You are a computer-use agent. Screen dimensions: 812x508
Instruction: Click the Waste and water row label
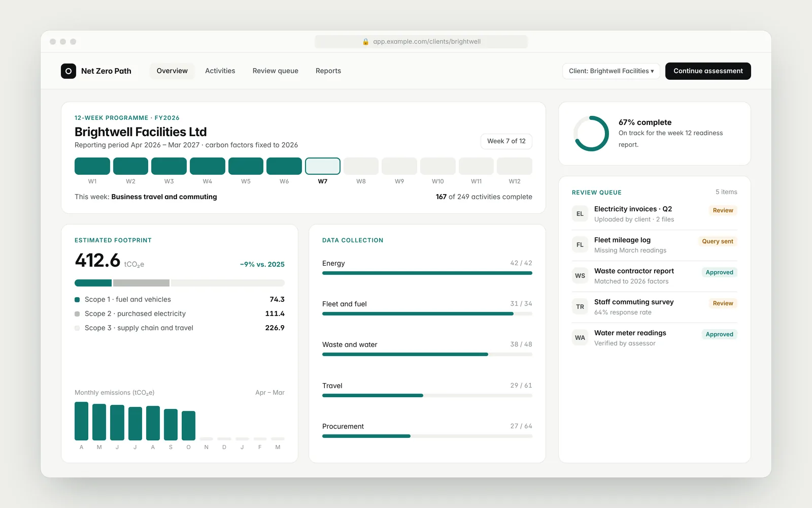coord(350,344)
